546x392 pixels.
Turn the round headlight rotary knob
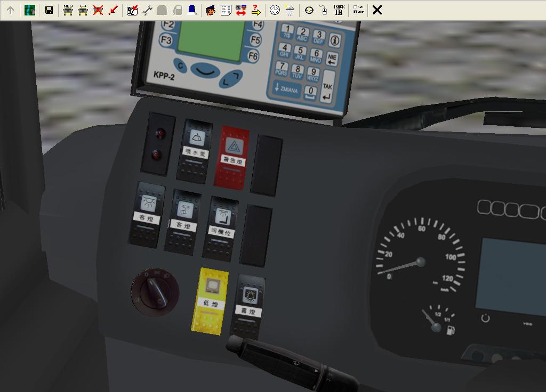point(155,292)
